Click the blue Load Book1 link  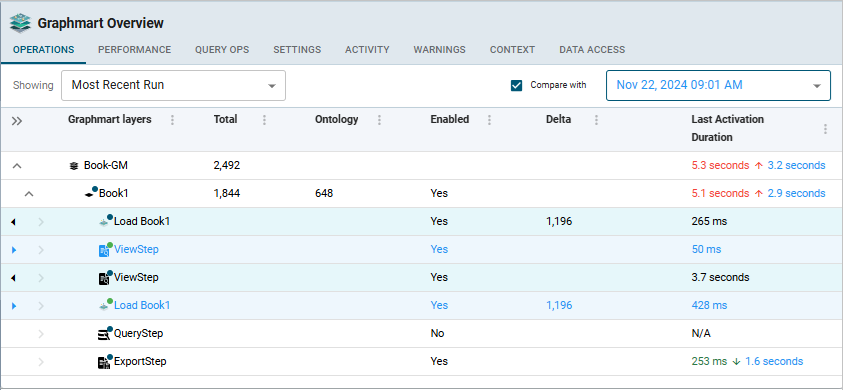coord(142,306)
